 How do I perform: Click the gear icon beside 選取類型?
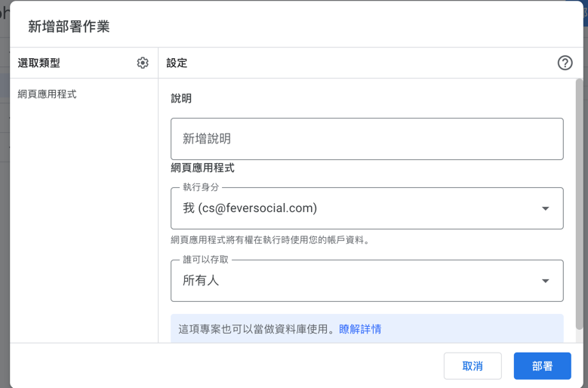[143, 63]
